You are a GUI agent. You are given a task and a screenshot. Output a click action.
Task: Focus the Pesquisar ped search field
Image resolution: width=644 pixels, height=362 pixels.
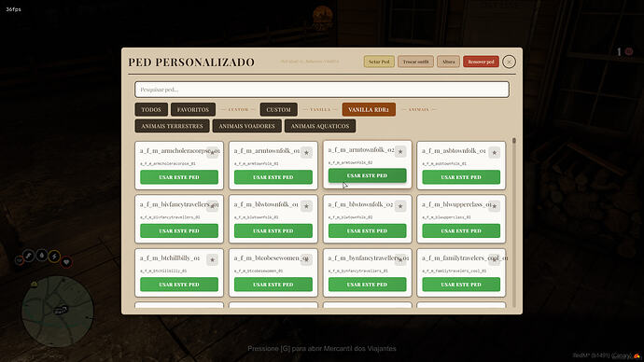pyautogui.click(x=322, y=90)
